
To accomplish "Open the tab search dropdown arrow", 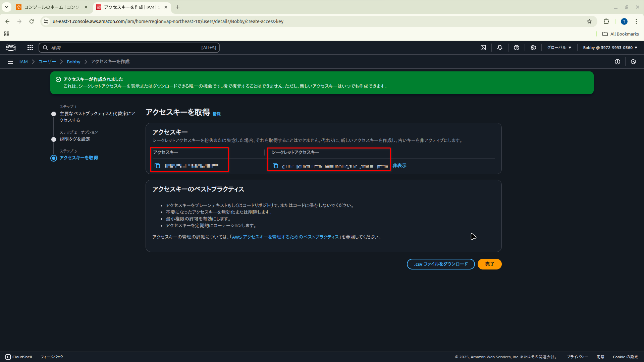I will tap(6, 7).
